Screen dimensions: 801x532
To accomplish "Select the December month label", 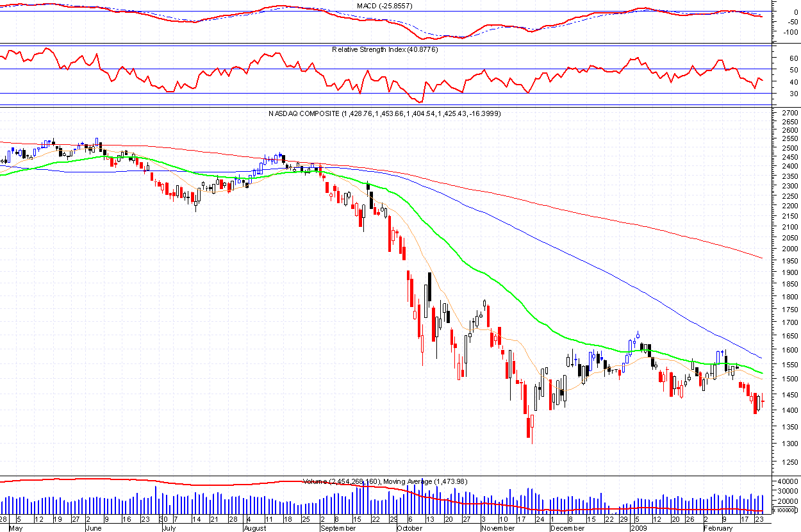I will tap(567, 528).
